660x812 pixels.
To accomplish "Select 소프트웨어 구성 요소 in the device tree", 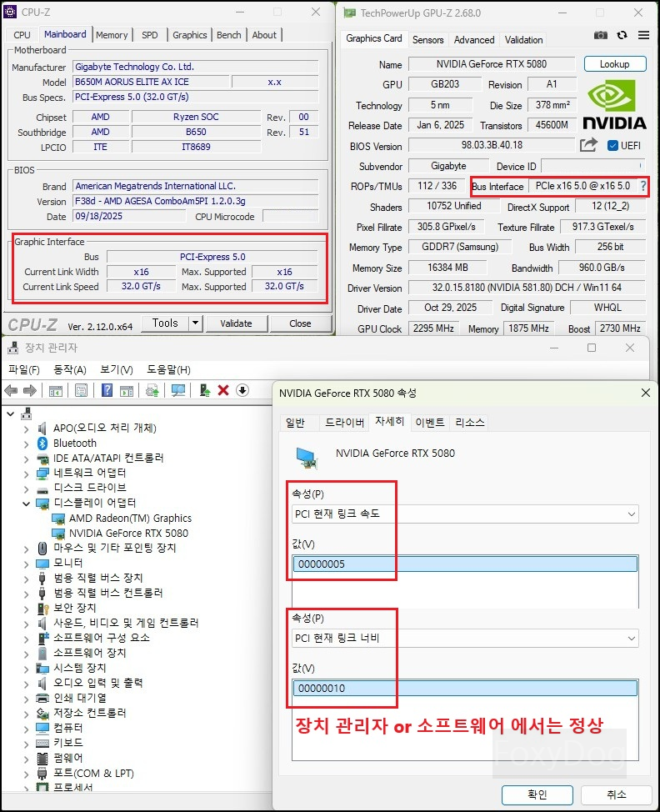I will click(x=102, y=638).
